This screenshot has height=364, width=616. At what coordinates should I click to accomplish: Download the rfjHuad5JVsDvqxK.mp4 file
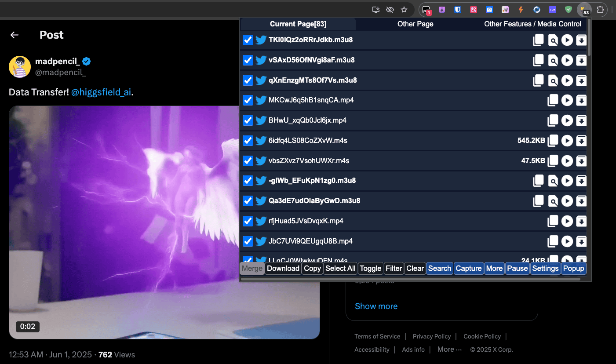click(x=581, y=221)
